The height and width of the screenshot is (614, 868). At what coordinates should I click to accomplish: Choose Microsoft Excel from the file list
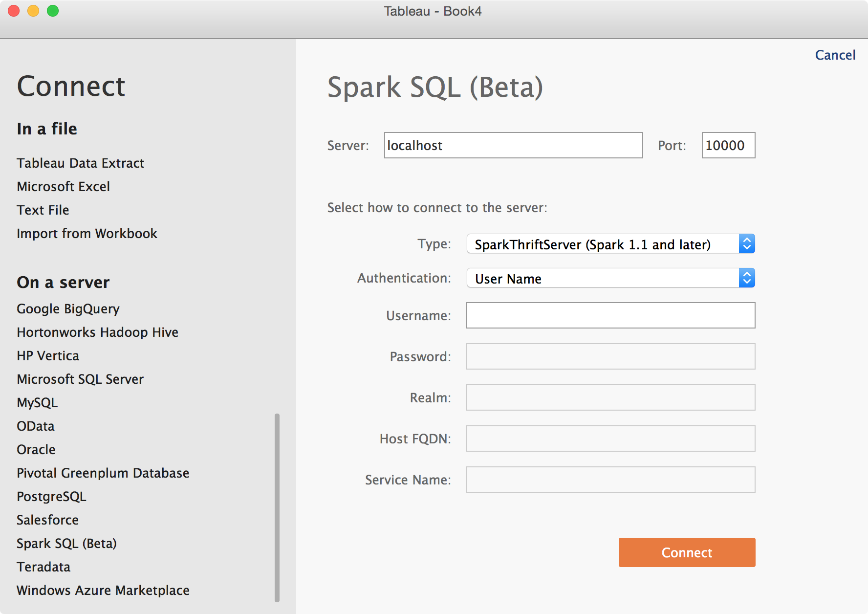coord(63,186)
